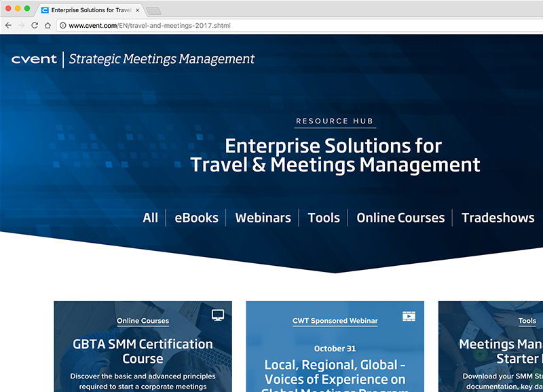543x392 pixels.
Task: Click the site info icon in address bar
Action: pyautogui.click(x=62, y=25)
